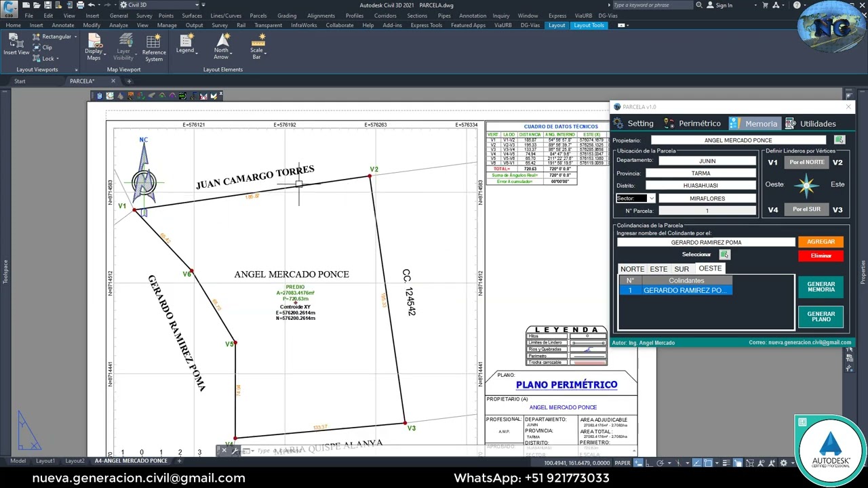Click the Insert View icon
This screenshot has width=868, height=488.
16,45
